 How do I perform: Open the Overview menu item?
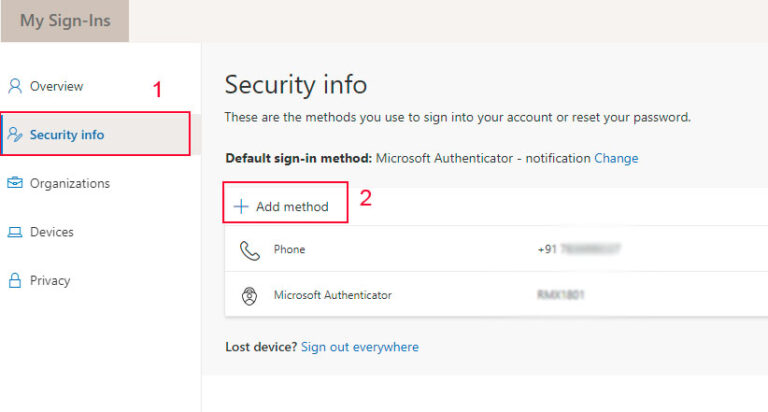(56, 86)
